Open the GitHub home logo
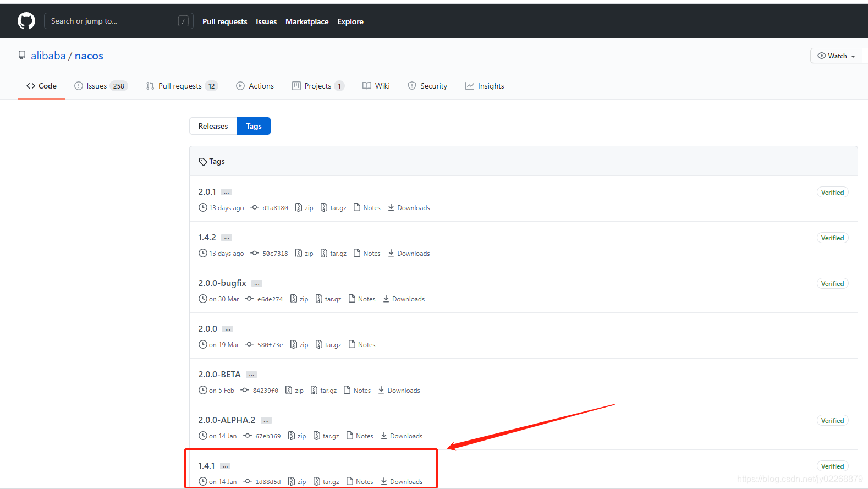Screen dimensions: 868x489 26,21
